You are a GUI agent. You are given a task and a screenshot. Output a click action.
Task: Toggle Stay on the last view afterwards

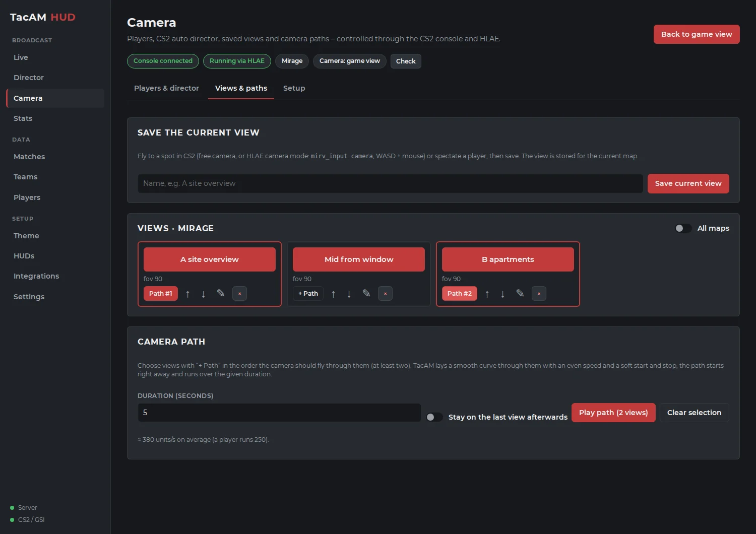434,417
